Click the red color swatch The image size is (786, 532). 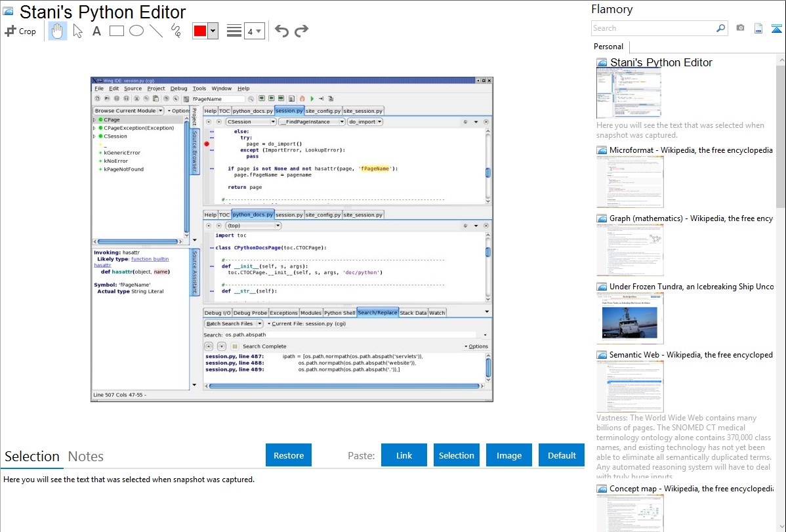tap(199, 31)
